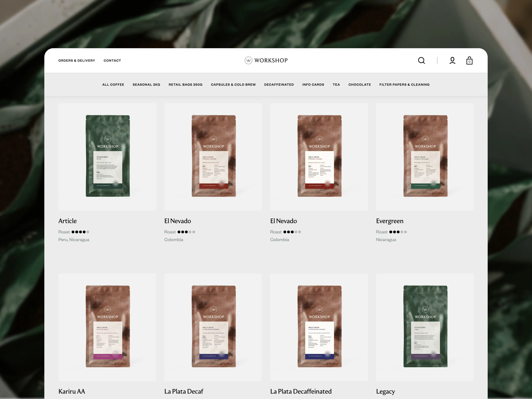Viewport: 532px width, 399px height.
Task: Click the roast level dots under Article
Action: pos(80,232)
